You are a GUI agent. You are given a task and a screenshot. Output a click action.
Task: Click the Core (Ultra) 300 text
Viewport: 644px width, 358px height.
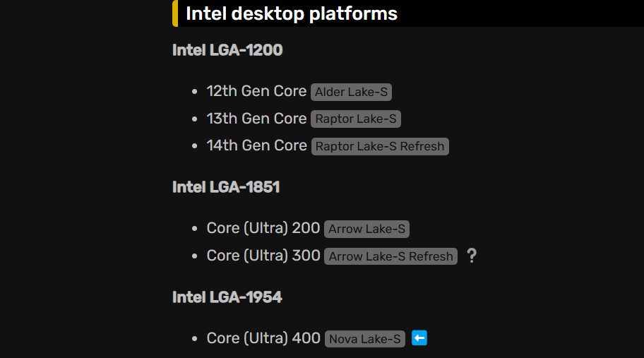(263, 256)
